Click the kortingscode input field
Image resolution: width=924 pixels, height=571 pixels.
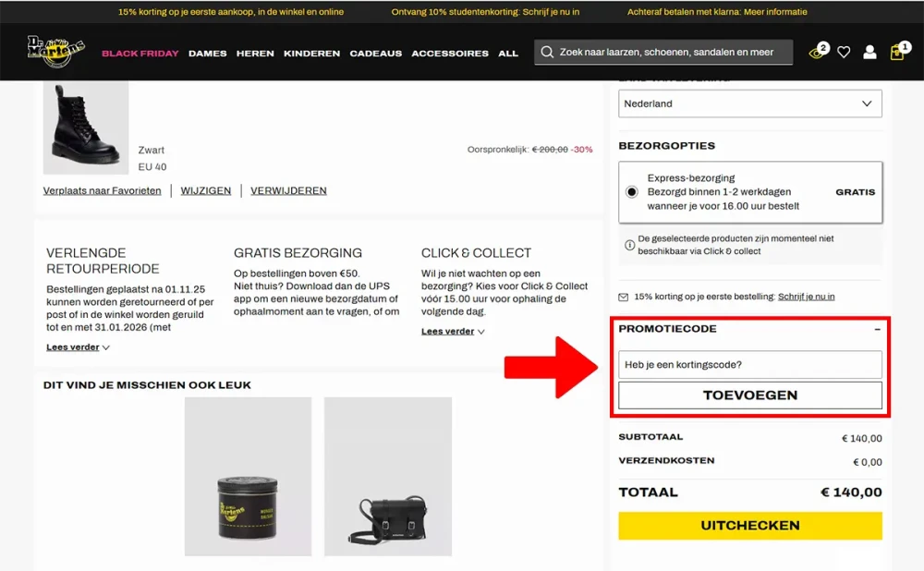click(750, 365)
